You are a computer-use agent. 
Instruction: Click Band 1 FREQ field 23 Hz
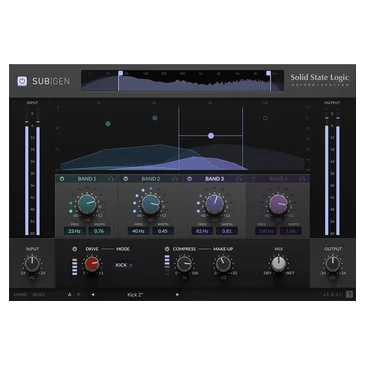(x=75, y=231)
